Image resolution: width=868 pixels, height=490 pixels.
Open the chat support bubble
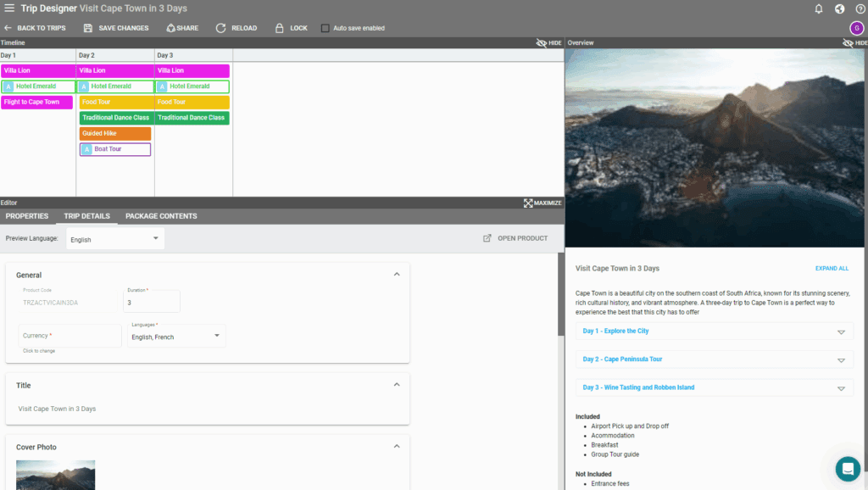tap(847, 469)
